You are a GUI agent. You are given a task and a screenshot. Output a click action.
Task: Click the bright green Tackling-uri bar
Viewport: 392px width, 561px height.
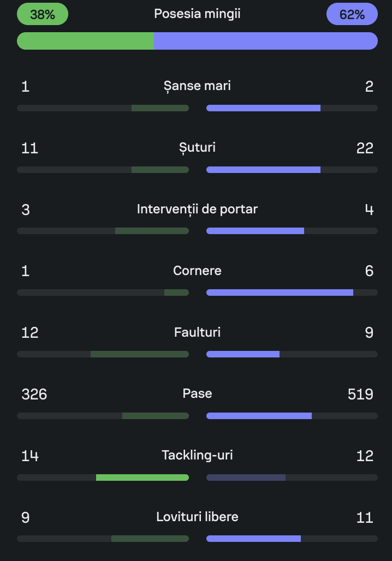click(142, 478)
